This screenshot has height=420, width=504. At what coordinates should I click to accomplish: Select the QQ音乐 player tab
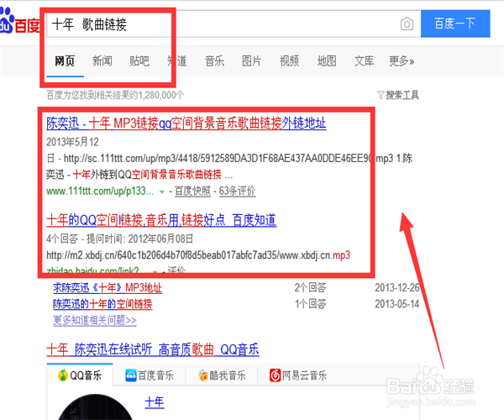(80, 375)
